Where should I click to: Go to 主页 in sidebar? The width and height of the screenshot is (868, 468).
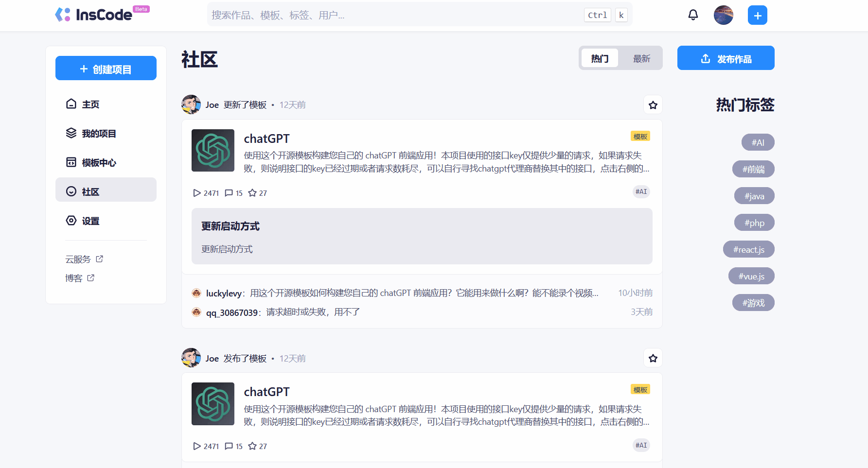(x=106, y=104)
